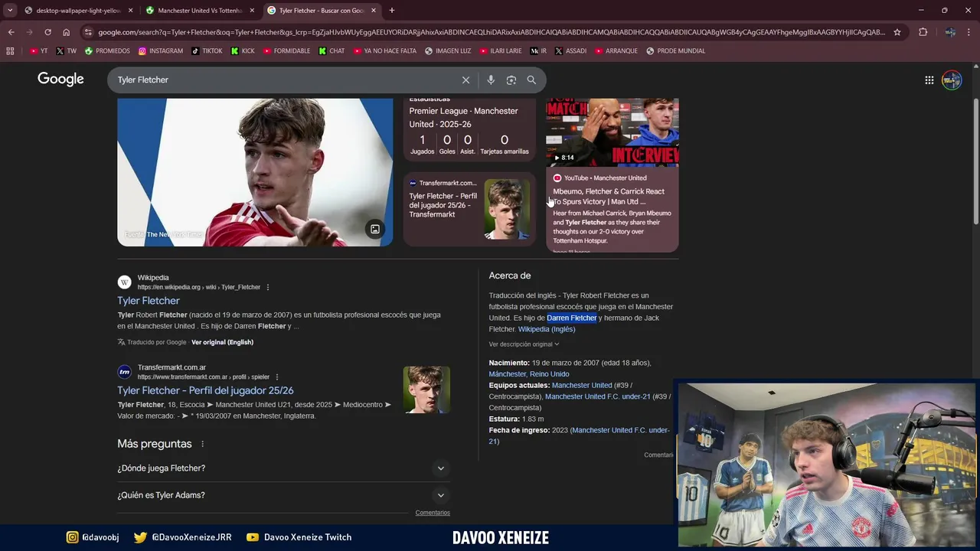Click the magnifying glass search button
The image size is (980, 551).
pyautogui.click(x=531, y=80)
